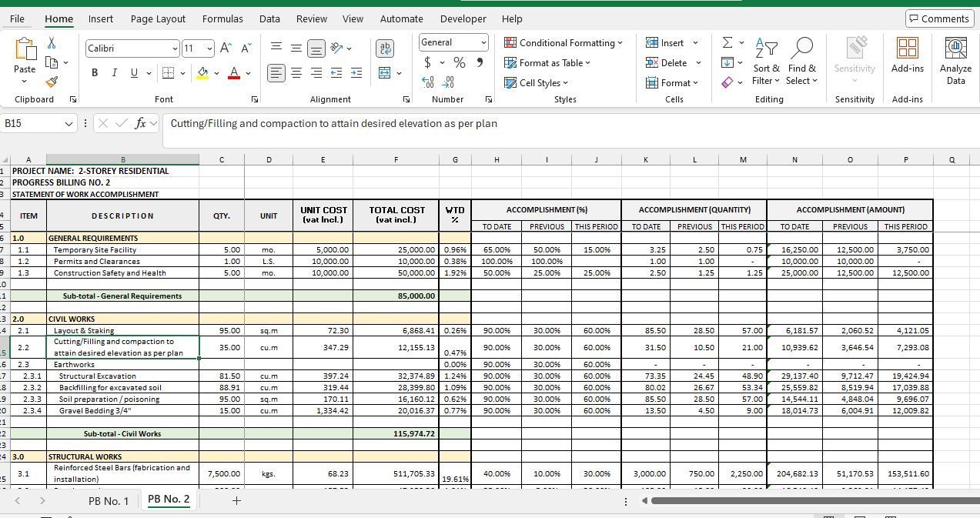This screenshot has height=518, width=980.
Task: Apply the yellow fill color swatch
Action: 202,73
